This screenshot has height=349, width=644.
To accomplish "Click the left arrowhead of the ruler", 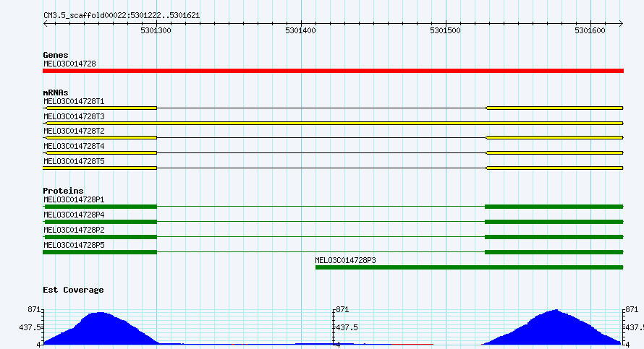I will pyautogui.click(x=46, y=24).
